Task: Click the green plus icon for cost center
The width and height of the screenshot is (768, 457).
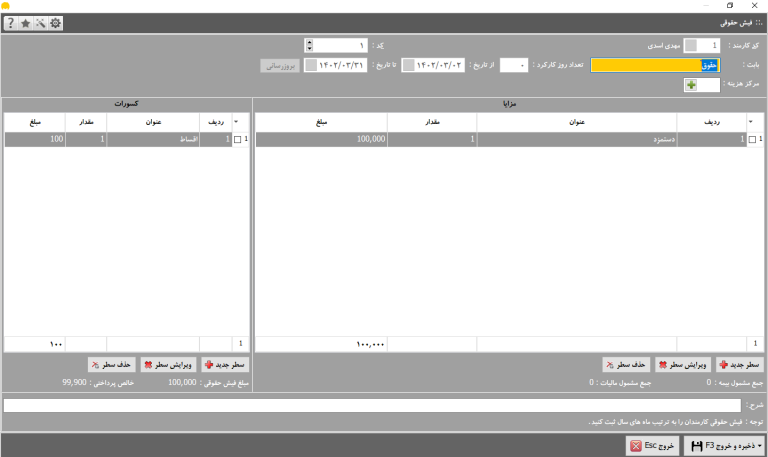Action: pyautogui.click(x=691, y=85)
